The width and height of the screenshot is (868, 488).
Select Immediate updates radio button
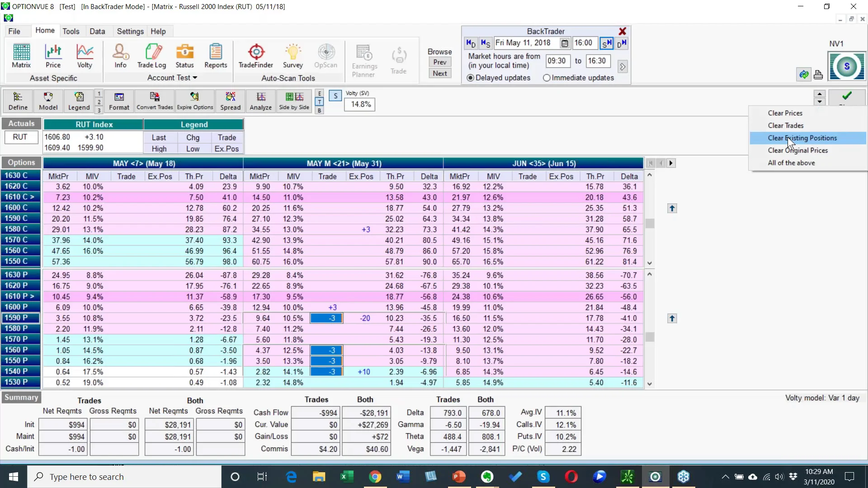click(547, 78)
